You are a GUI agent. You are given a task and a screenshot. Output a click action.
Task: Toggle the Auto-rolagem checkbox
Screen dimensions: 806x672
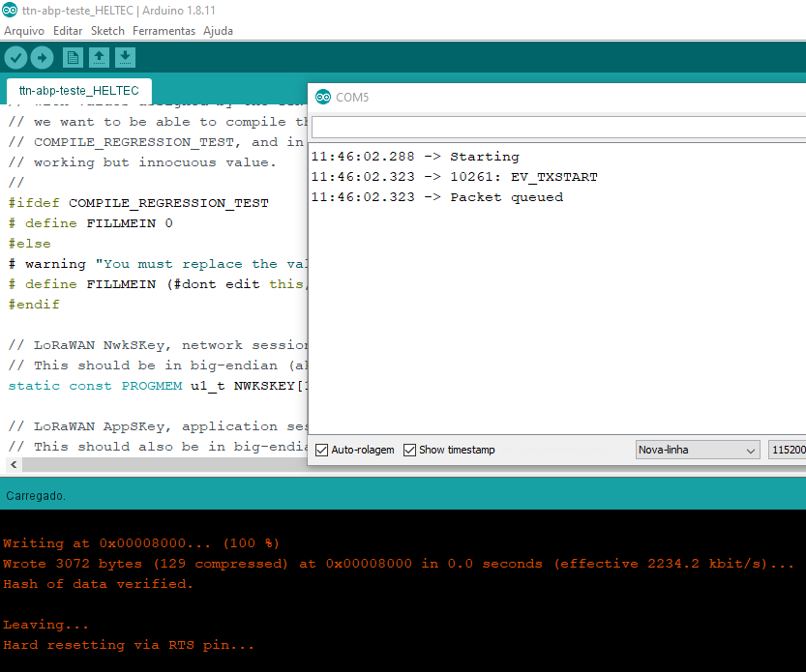(x=322, y=450)
